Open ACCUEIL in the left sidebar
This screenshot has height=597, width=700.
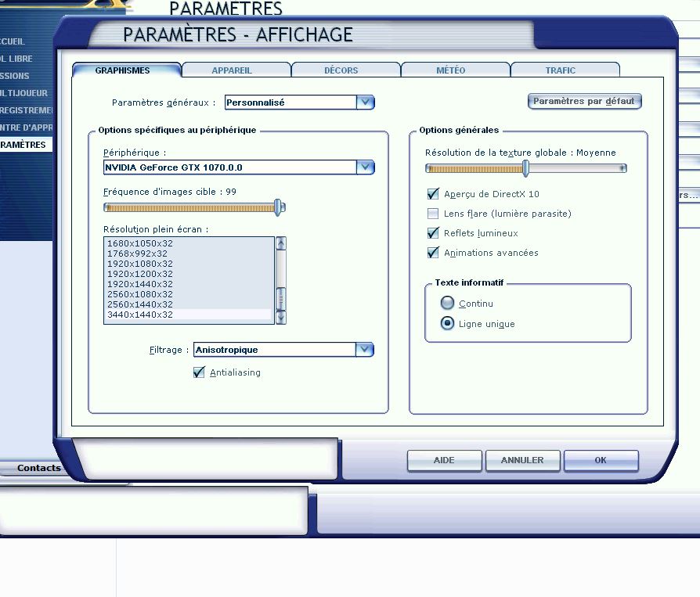(13, 41)
